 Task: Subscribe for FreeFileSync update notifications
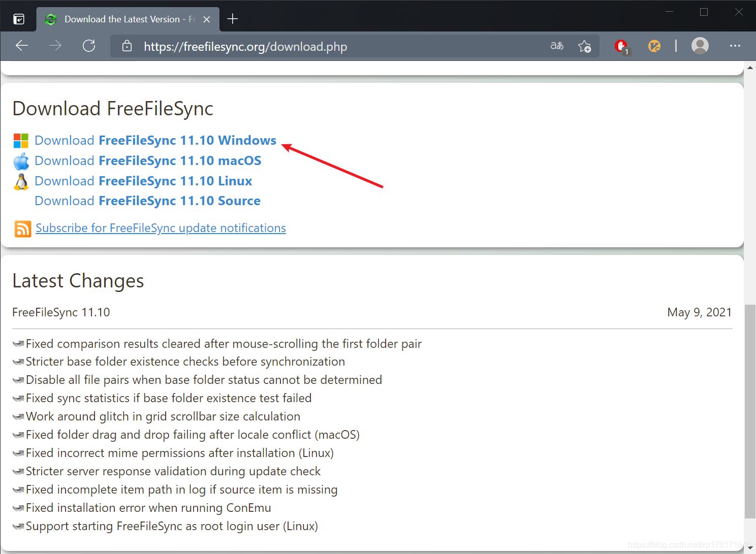pyautogui.click(x=161, y=228)
